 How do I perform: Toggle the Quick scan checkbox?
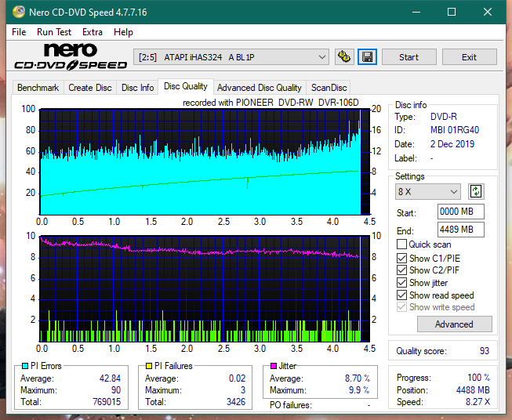point(401,244)
